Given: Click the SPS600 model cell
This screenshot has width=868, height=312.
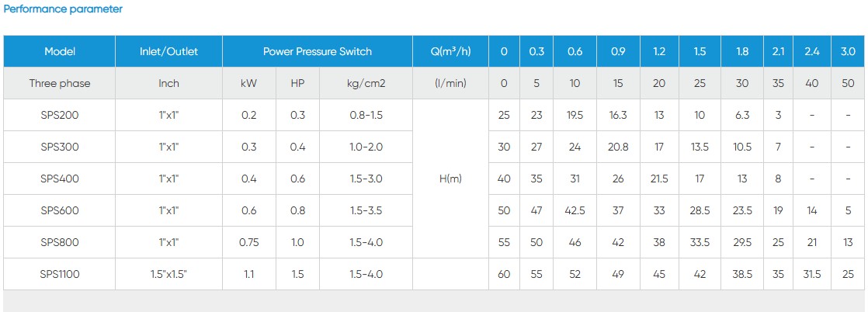Looking at the screenshot, I should [x=60, y=210].
